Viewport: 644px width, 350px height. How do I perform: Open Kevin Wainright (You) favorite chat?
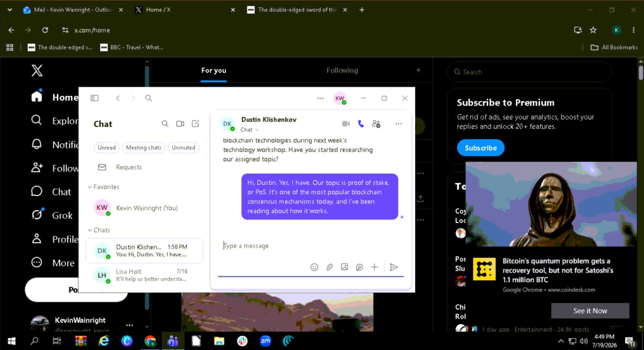pos(144,208)
